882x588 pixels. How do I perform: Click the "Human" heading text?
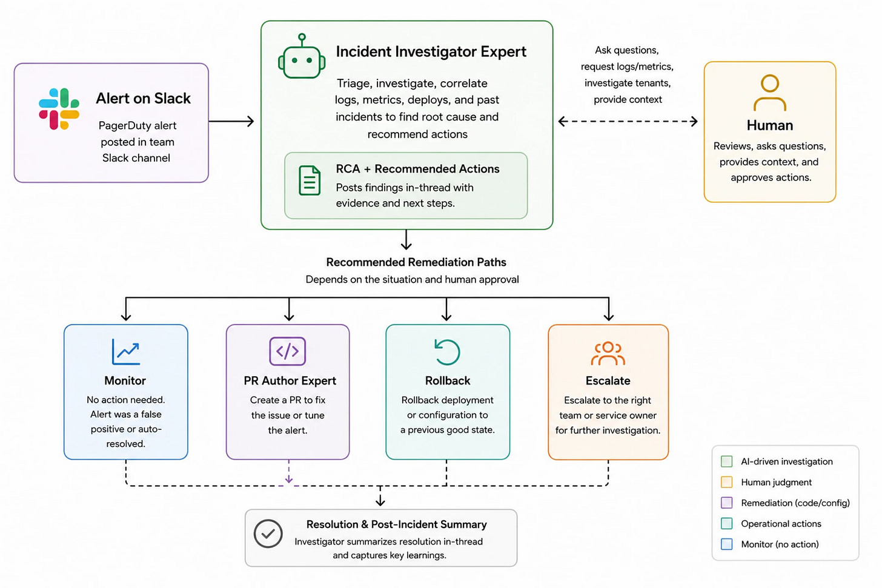tap(769, 125)
